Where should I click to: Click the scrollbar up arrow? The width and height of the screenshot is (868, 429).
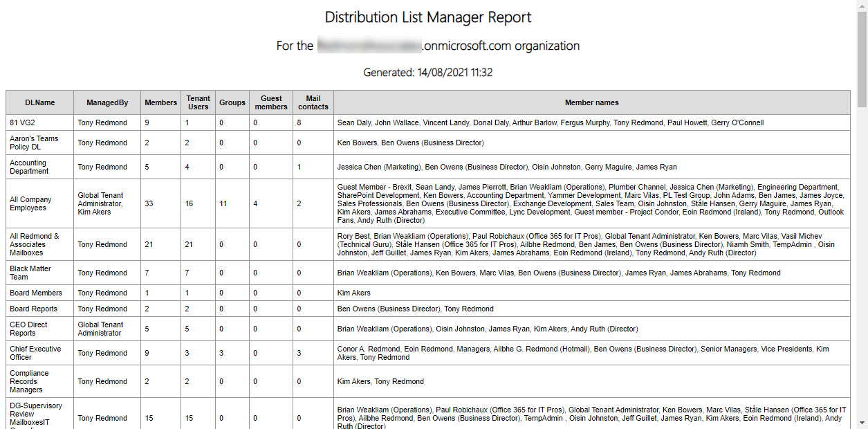(862, 6)
